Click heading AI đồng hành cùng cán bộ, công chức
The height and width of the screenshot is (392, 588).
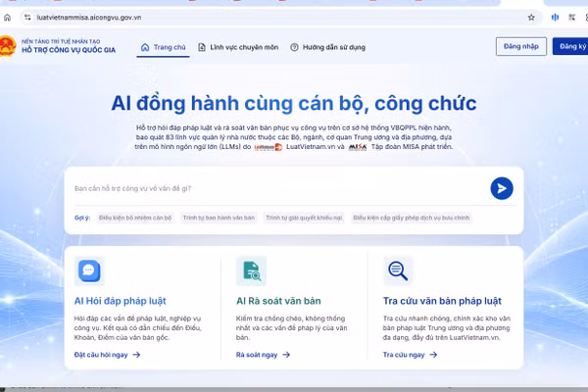(x=294, y=103)
